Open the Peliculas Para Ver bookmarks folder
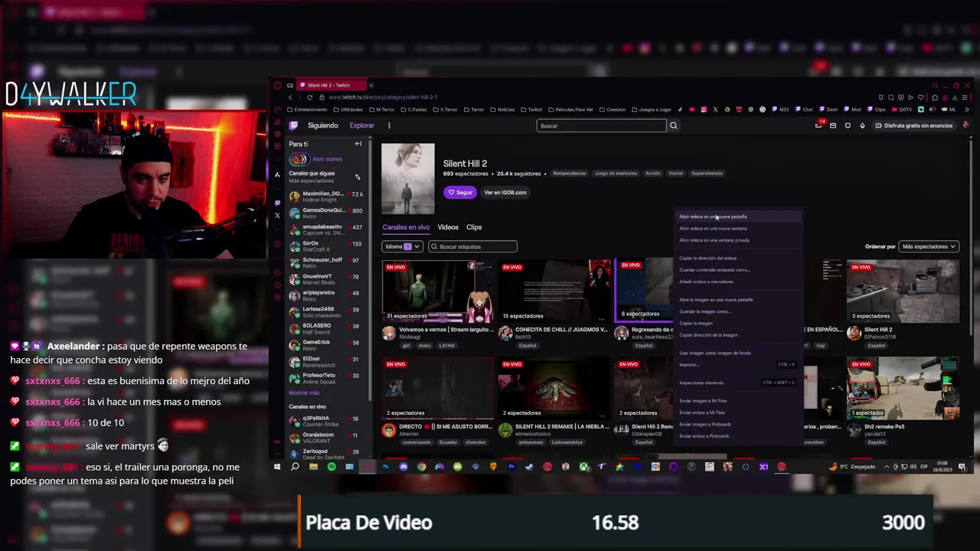 (x=570, y=109)
